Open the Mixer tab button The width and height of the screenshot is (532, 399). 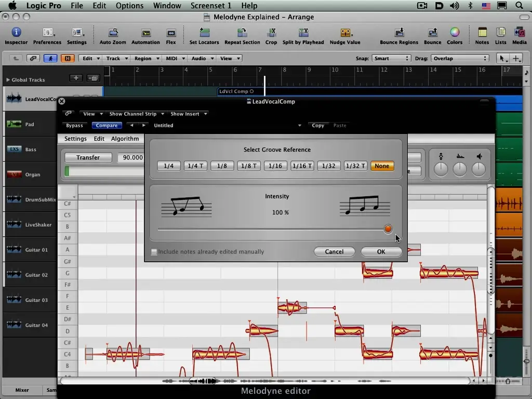point(22,390)
